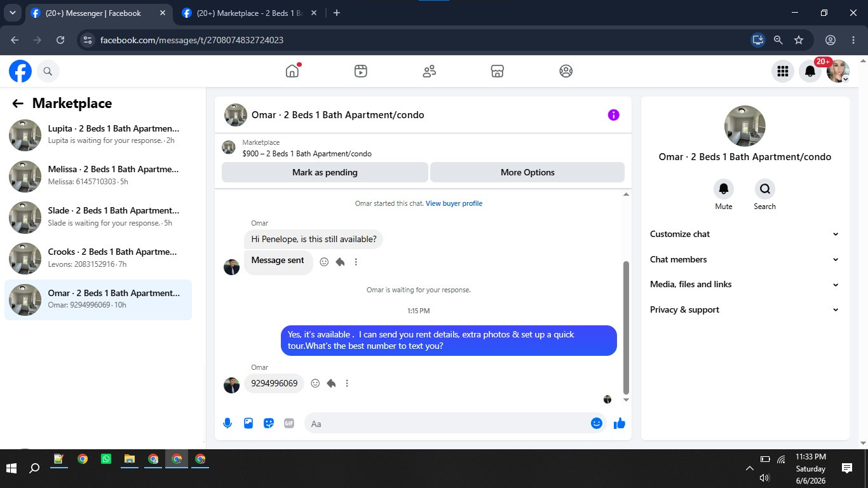Viewport: 868px width, 488px height.
Task: Open Chrome's three-dot menu
Action: [853, 40]
